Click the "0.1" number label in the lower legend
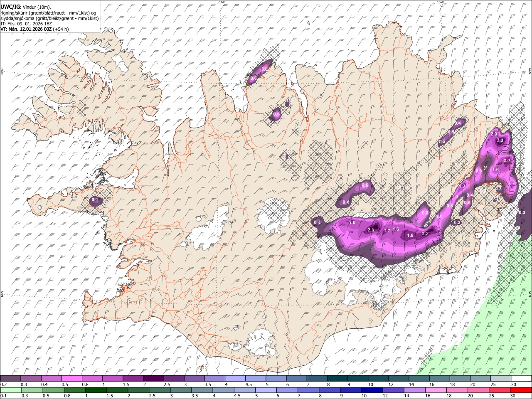 [3, 396]
